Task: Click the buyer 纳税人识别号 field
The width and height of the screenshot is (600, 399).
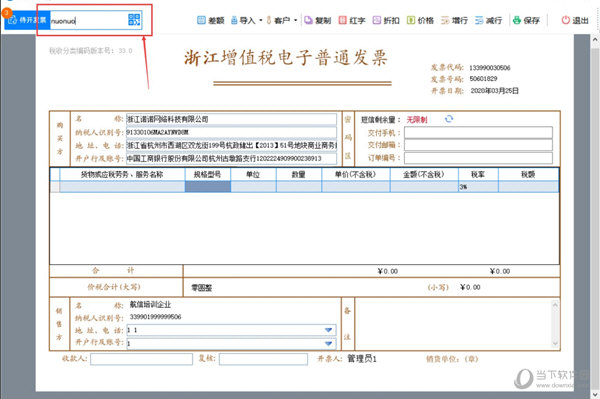Action: pyautogui.click(x=231, y=132)
